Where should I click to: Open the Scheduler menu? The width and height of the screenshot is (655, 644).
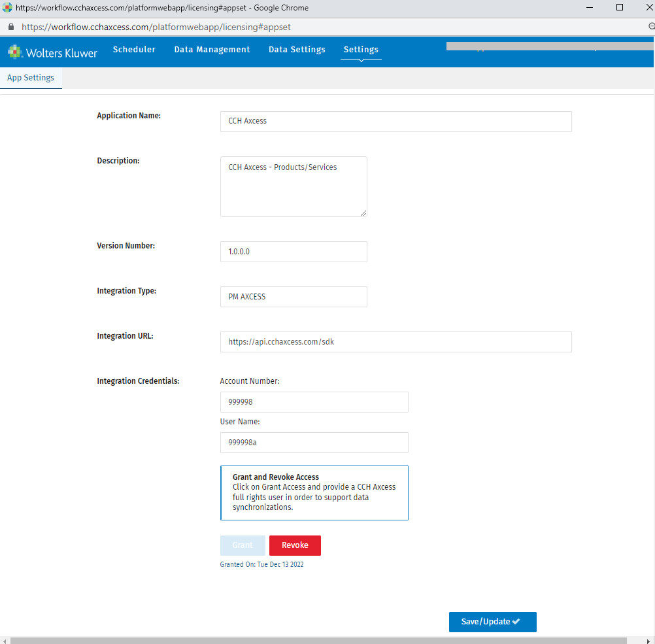pos(134,49)
